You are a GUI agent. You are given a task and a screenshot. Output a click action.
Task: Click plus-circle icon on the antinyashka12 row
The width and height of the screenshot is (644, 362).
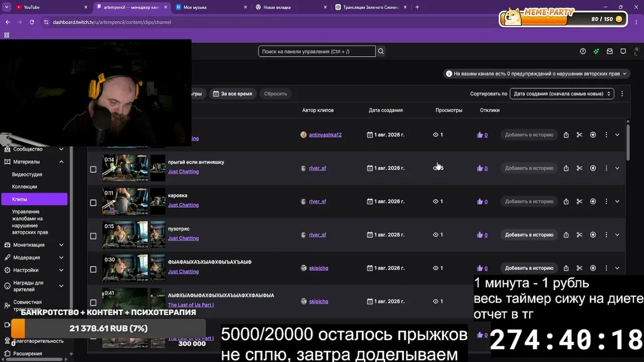(x=593, y=135)
